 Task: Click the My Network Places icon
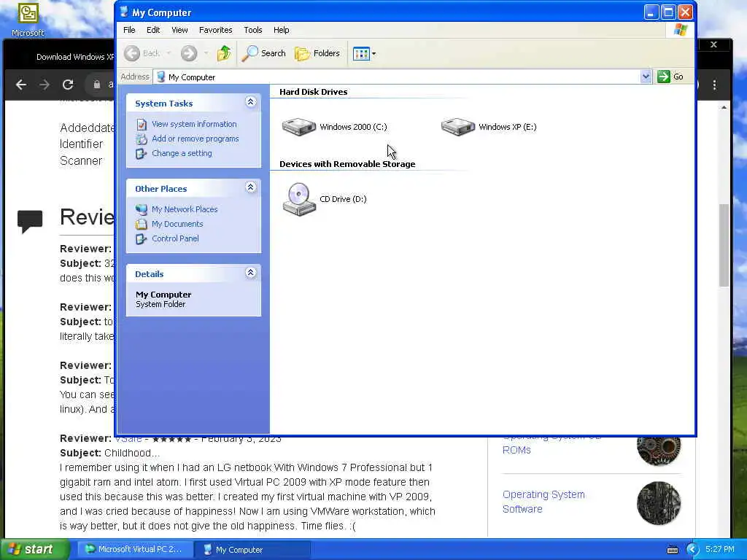(142, 209)
